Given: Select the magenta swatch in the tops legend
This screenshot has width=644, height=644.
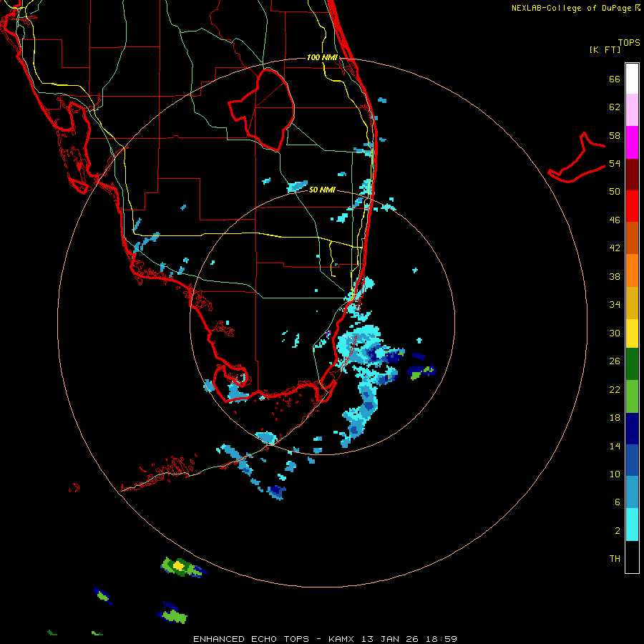Looking at the screenshot, I should coord(632,142).
